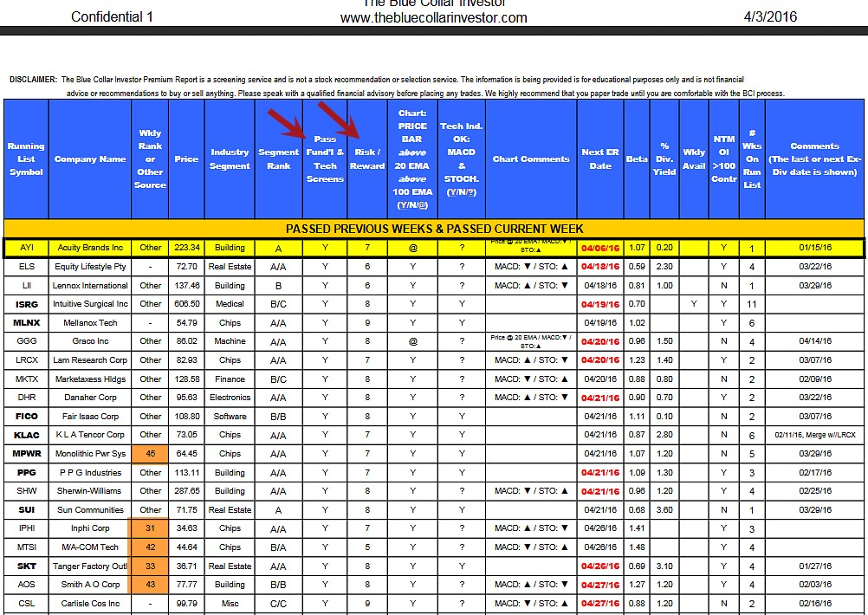Click the Next ER Date column header
This screenshot has height=615, width=868.
pyautogui.click(x=600, y=159)
